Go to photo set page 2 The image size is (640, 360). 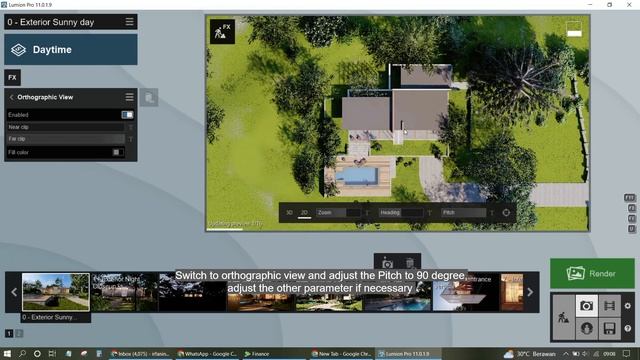pos(19,333)
